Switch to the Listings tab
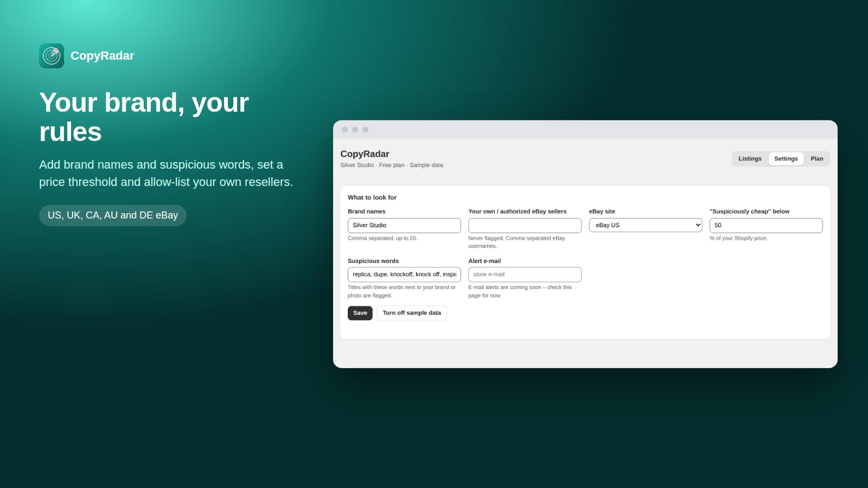 [x=750, y=159]
